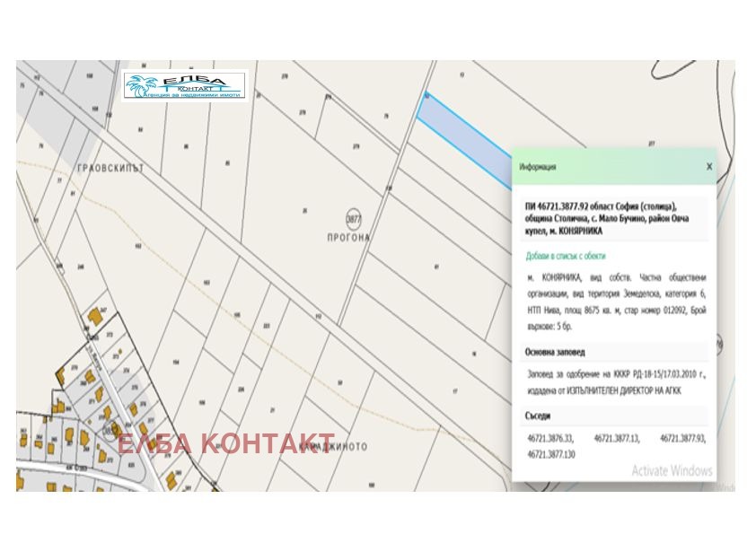Click the ЕЛБА КОНТАКТ red watermark text
756x534 pixels.
pyautogui.click(x=226, y=443)
